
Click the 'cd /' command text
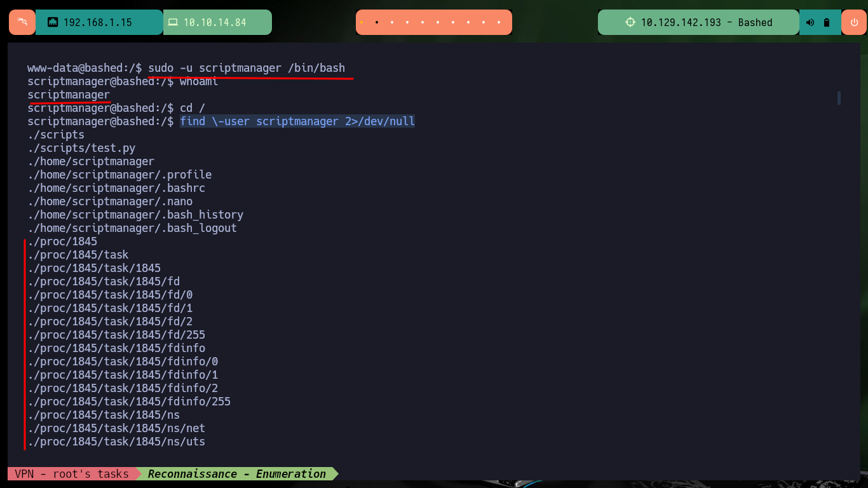[193, 108]
